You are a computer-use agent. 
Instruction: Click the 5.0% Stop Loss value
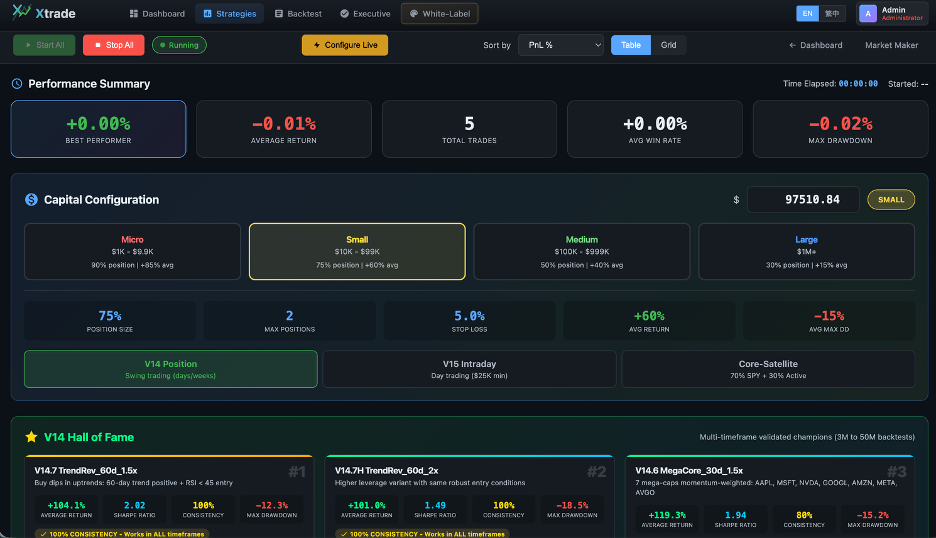469,316
